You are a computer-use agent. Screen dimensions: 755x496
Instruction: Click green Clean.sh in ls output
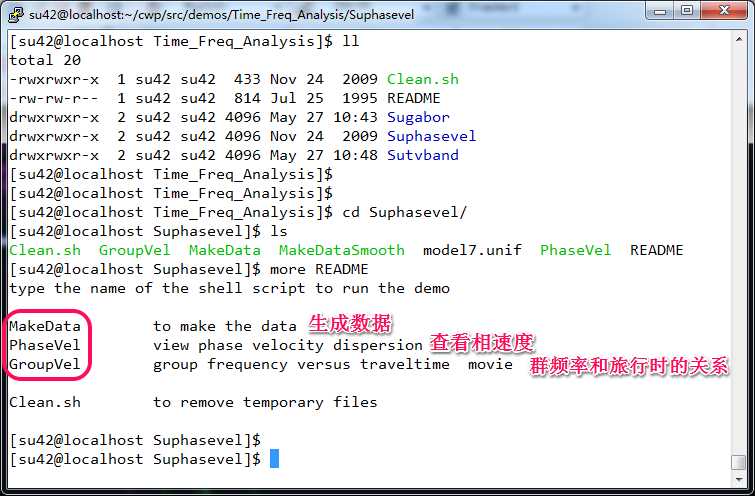(x=45, y=250)
